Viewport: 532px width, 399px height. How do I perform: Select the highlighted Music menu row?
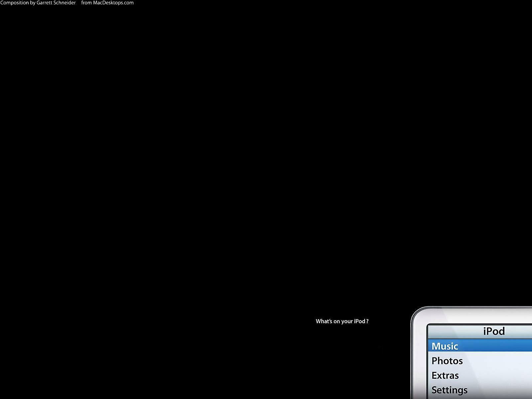coord(480,346)
